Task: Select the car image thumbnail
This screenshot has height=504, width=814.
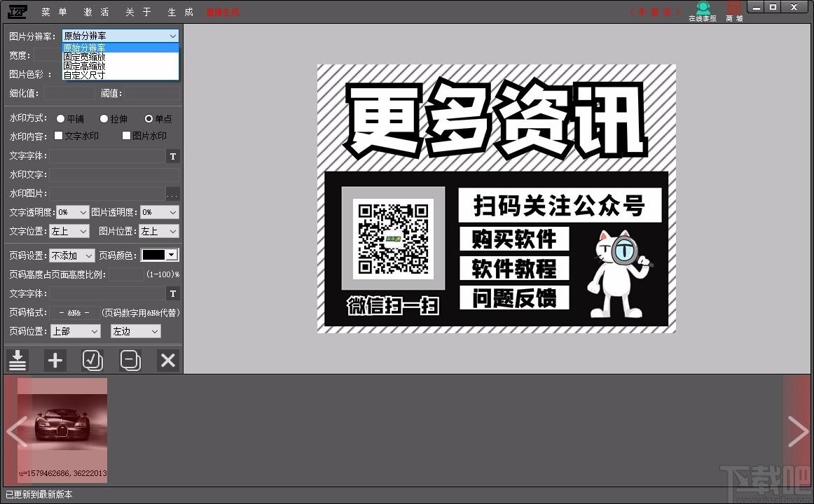Action: pyautogui.click(x=62, y=430)
